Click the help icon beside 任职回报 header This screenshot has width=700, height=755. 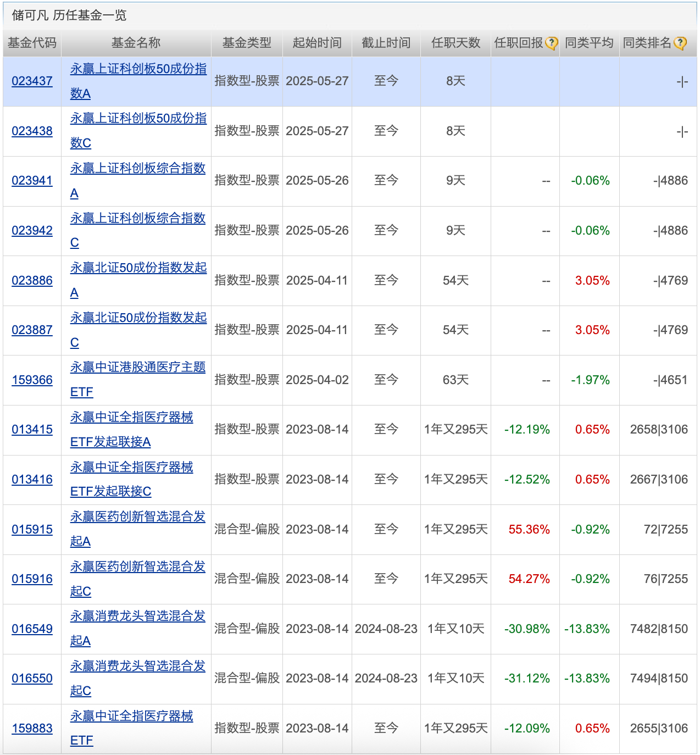pyautogui.click(x=551, y=43)
